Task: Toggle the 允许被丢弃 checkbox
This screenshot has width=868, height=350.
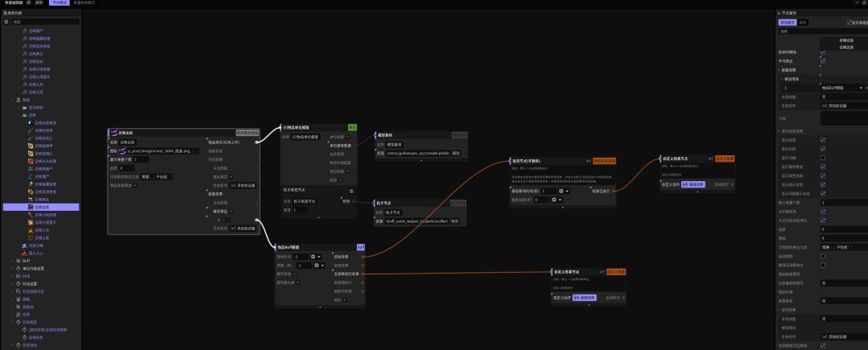Action: click(823, 212)
